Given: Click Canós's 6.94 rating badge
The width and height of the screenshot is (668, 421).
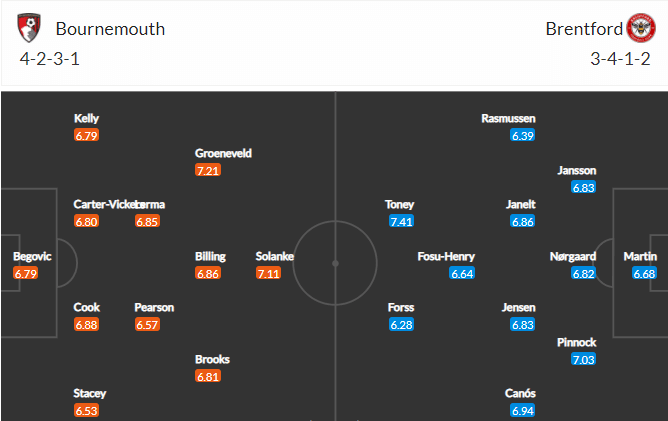Looking at the screenshot, I should tap(523, 411).
